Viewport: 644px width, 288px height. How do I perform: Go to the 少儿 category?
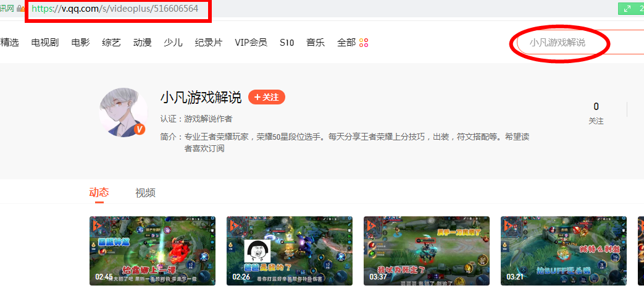tap(173, 42)
